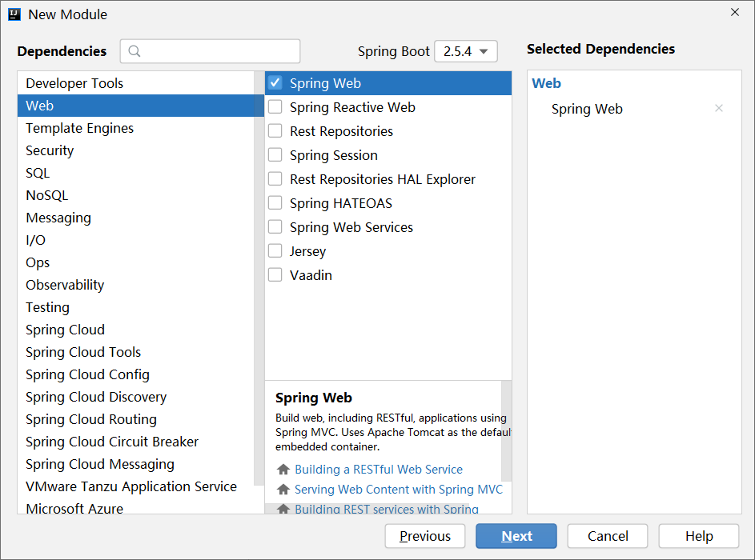The image size is (755, 560).
Task: Focus the dependencies search input field
Action: (210, 51)
